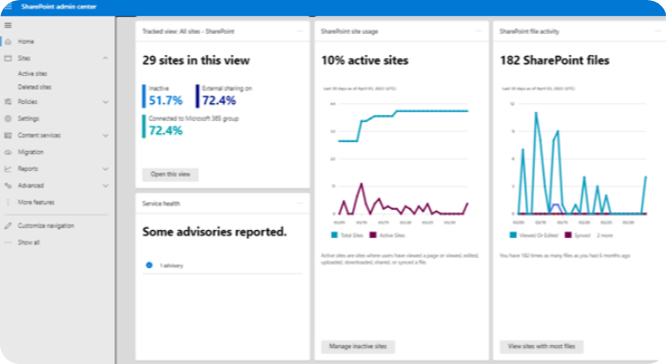Image resolution: width=667 pixels, height=364 pixels.
Task: Open SharePoint file activity card options
Action: tap(658, 31)
